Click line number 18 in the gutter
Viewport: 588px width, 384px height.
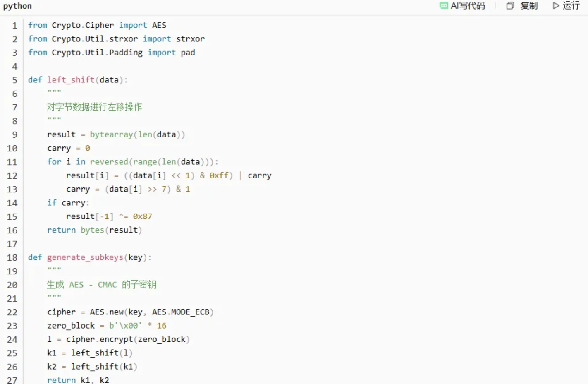click(x=12, y=258)
